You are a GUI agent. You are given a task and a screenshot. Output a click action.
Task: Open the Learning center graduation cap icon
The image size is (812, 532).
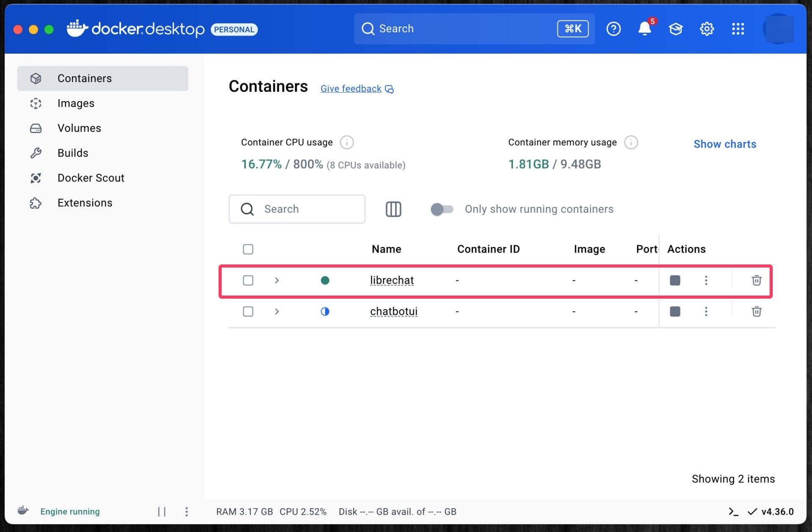[x=675, y=29]
